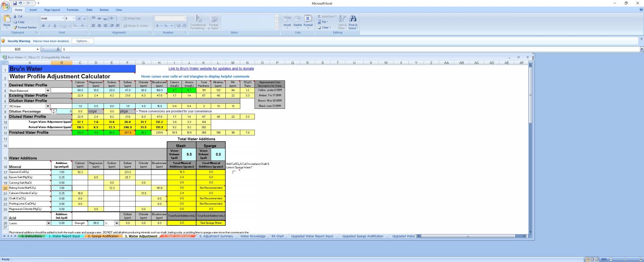
Task: Cut the selected cell
Action: coord(18,17)
